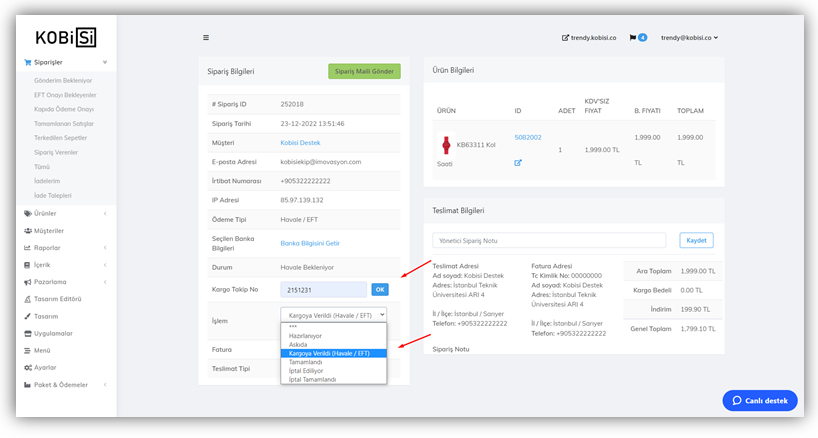The image size is (818, 438).
Task: Click the Tasarım Editörü icon
Action: pyautogui.click(x=28, y=299)
